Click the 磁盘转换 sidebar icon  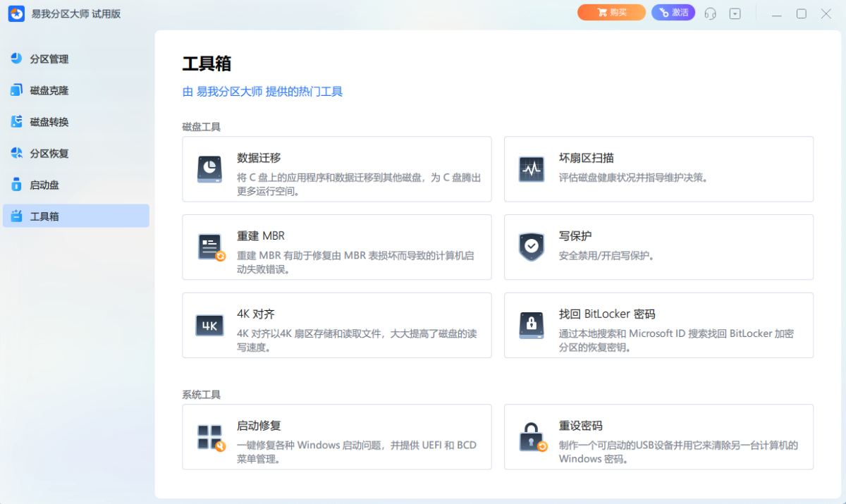click(16, 122)
